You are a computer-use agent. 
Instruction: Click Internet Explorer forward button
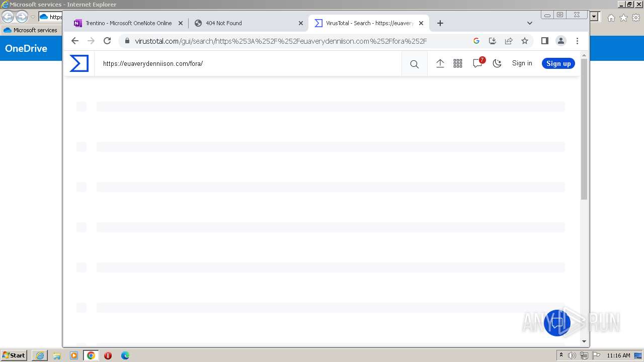click(x=22, y=17)
